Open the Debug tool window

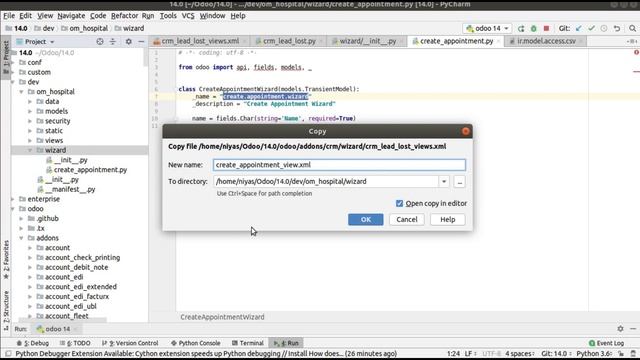[x=33, y=343]
